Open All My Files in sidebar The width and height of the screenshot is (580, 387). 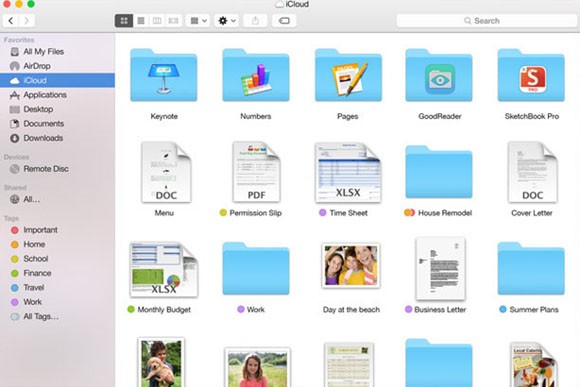pos(57,51)
